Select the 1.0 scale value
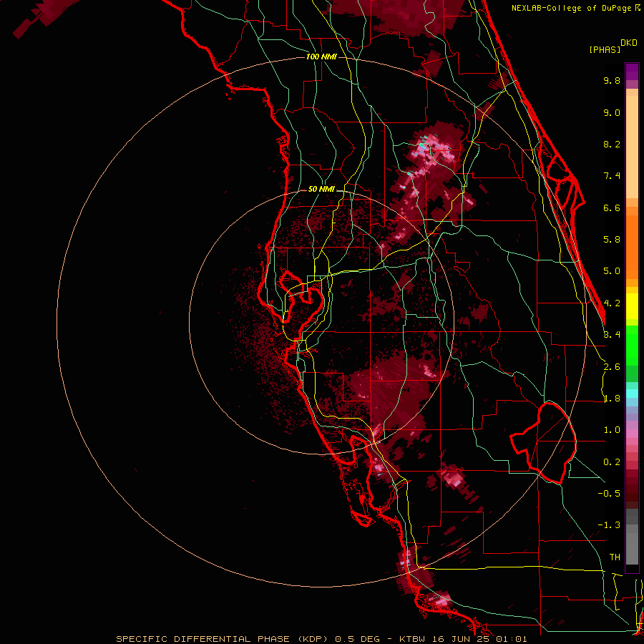 tap(612, 430)
